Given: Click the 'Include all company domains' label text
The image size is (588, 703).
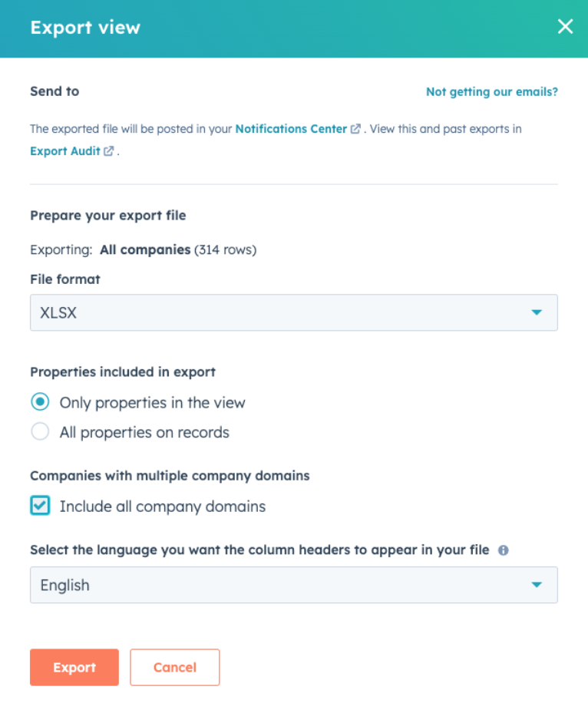Looking at the screenshot, I should 163,507.
